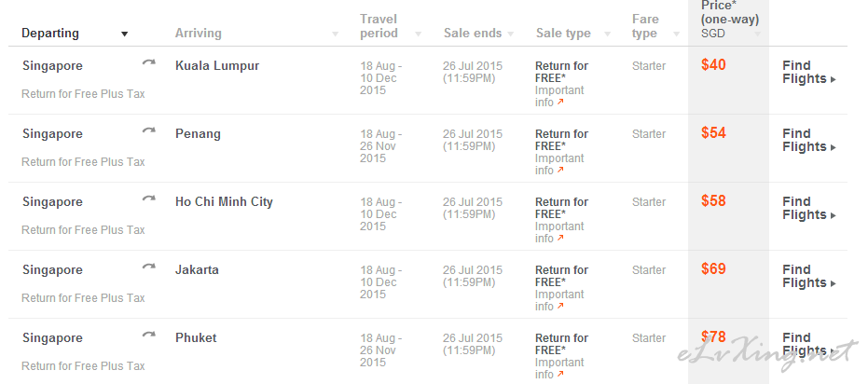Sort by Sale ends column arrow
868x384 pixels.
[510, 34]
